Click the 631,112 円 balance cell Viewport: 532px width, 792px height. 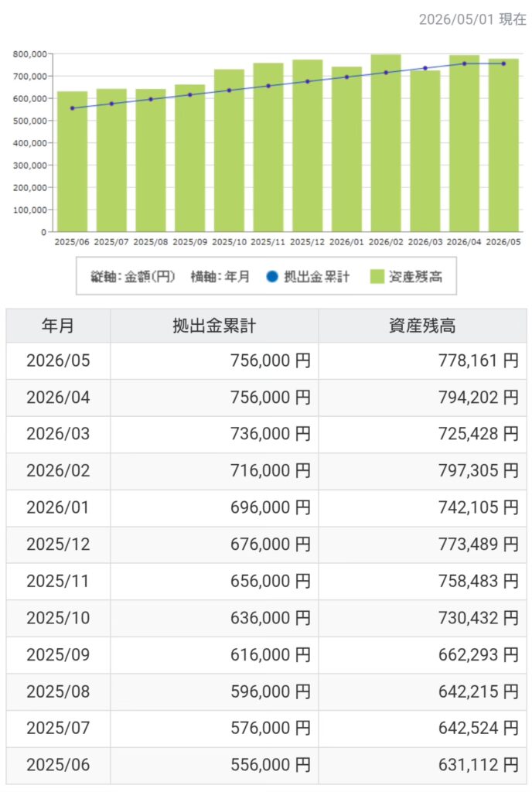click(x=422, y=765)
